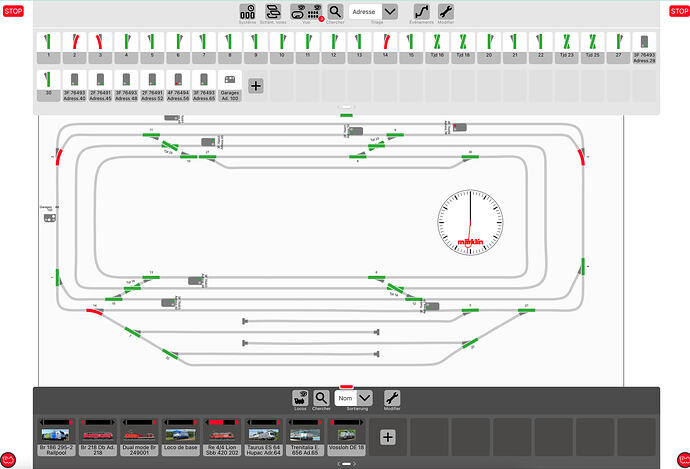Click the wrench Modifier icon in locomotive bar
Viewport: 690px width, 469px height.
click(x=391, y=398)
